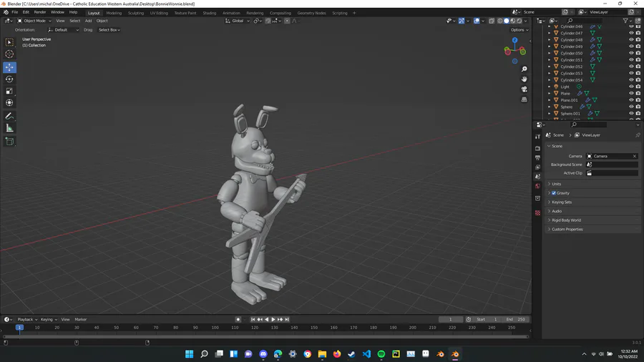Image resolution: width=644 pixels, height=362 pixels.
Task: Hide Light object via eye icon
Action: (631, 87)
